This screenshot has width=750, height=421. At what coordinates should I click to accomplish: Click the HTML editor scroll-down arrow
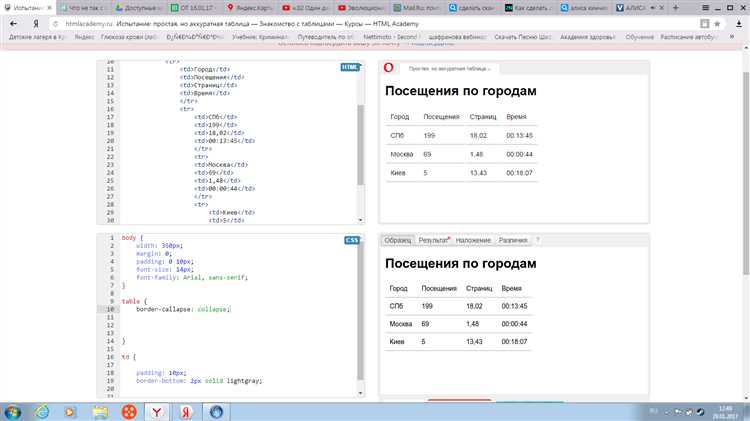pos(361,220)
